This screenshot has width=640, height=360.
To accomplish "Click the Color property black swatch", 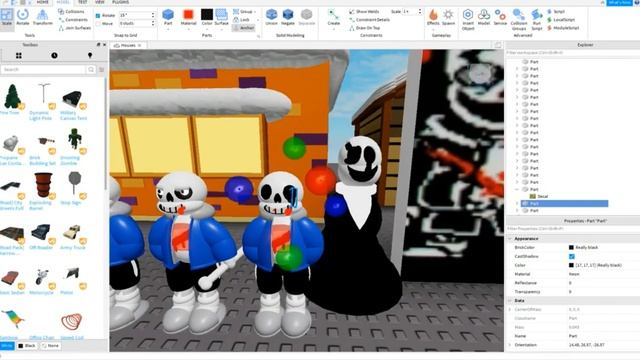I will click(571, 265).
